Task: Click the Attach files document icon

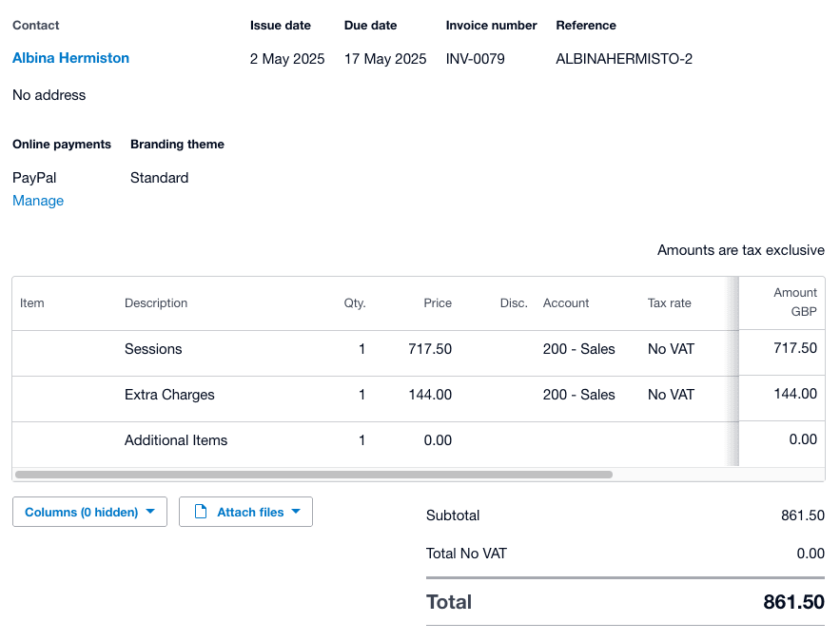Action: tap(201, 511)
